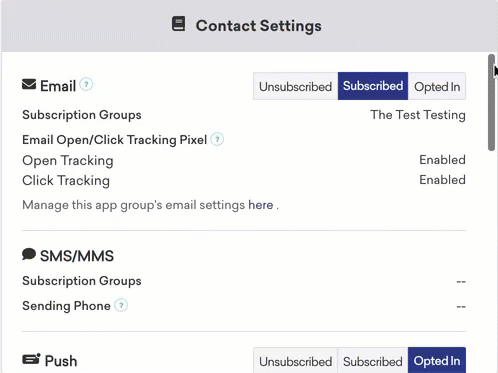
Task: Open the help tooltip next to Email
Action: [x=86, y=84]
